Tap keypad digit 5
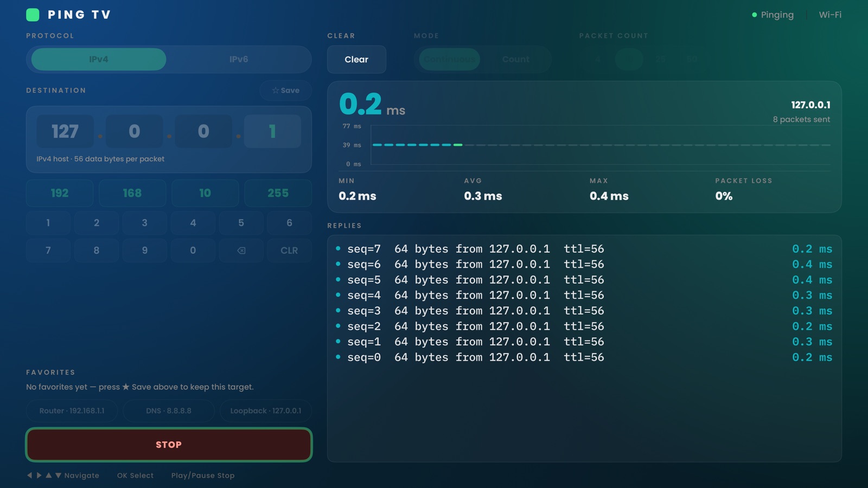The image size is (868, 488). (x=241, y=223)
